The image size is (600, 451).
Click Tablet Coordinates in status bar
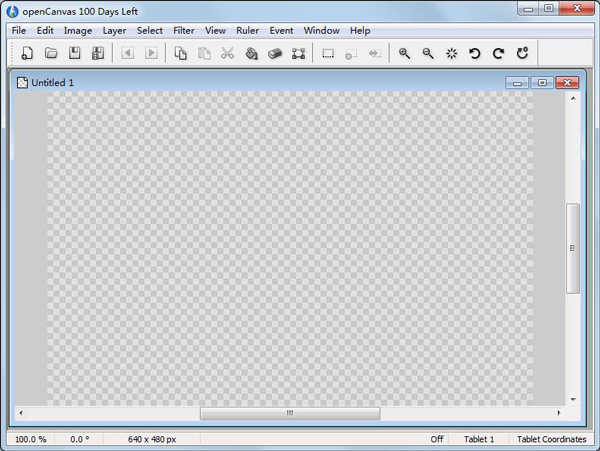[x=551, y=439]
